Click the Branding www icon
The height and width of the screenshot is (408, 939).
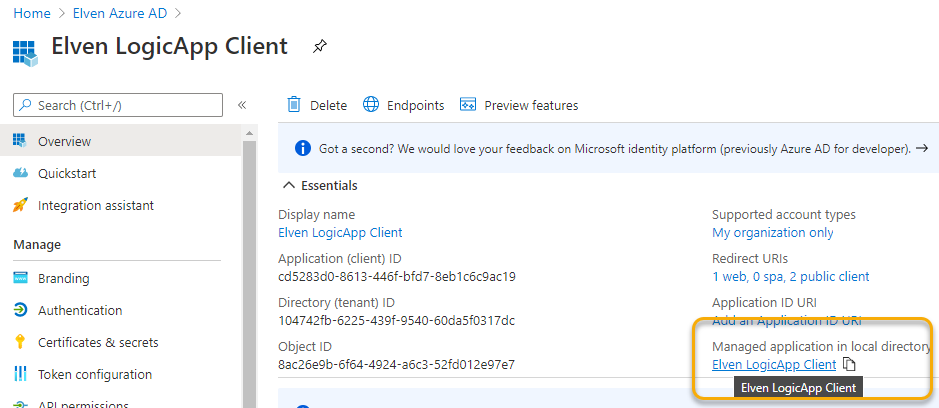click(20, 278)
